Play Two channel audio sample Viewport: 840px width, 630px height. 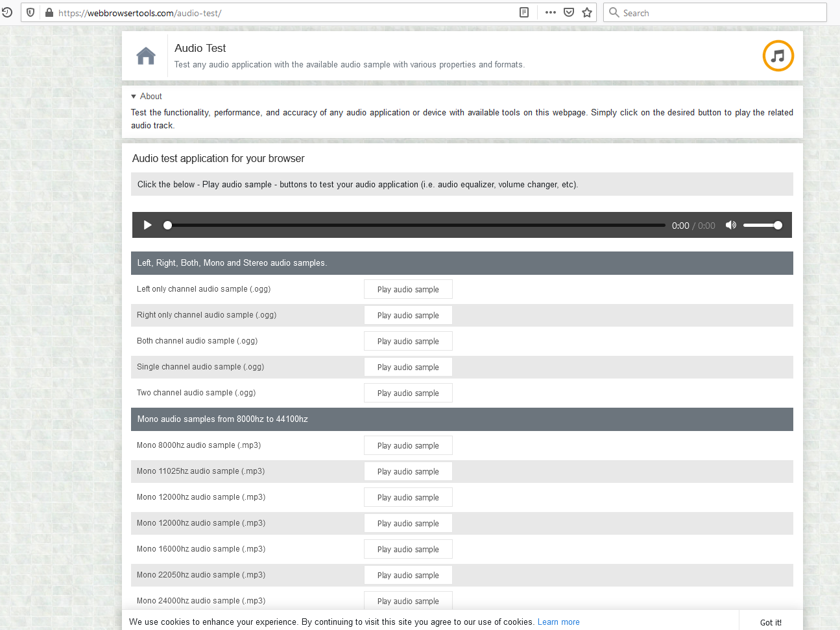click(408, 393)
